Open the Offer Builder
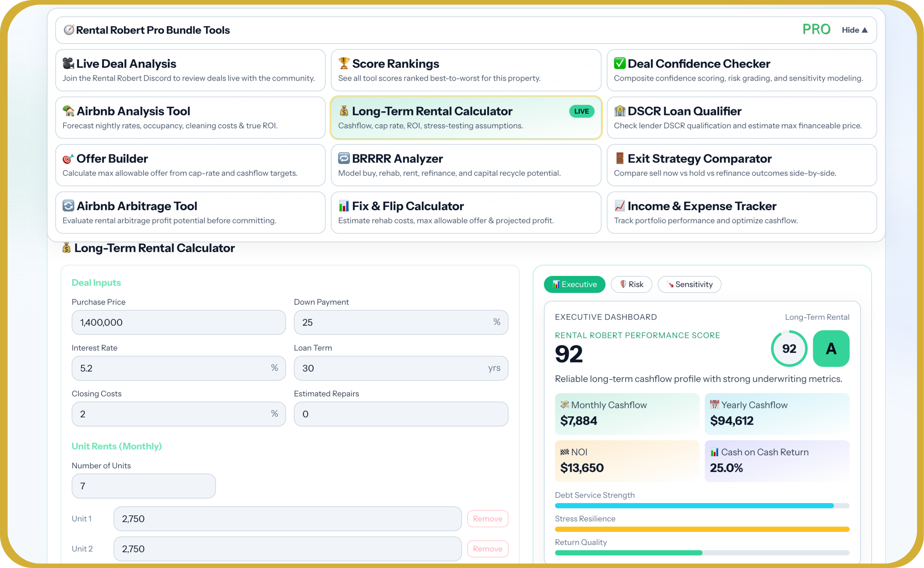The width and height of the screenshot is (924, 568). coord(190,165)
